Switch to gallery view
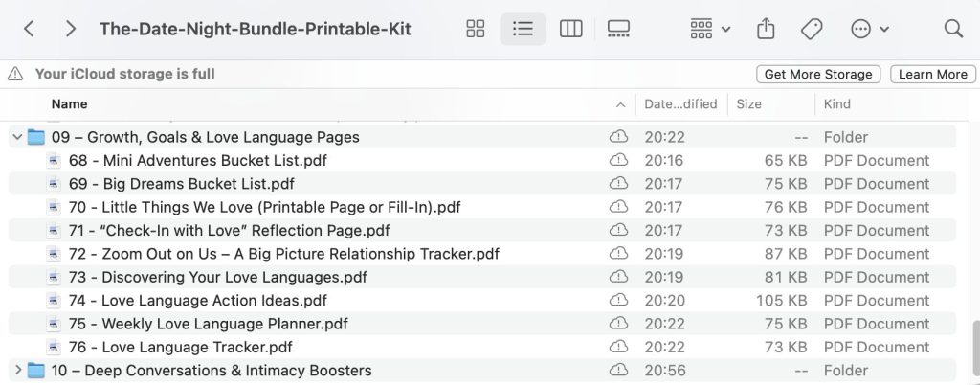This screenshot has width=980, height=385. (x=618, y=29)
